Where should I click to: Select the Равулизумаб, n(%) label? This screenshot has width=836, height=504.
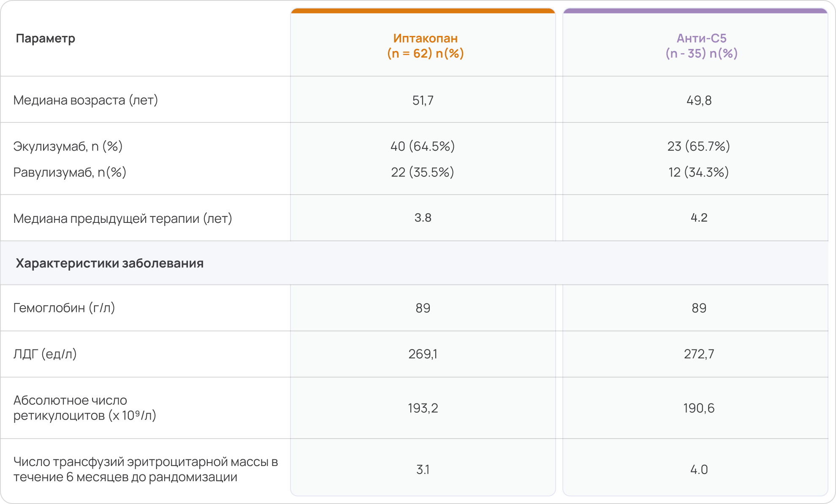tap(70, 172)
